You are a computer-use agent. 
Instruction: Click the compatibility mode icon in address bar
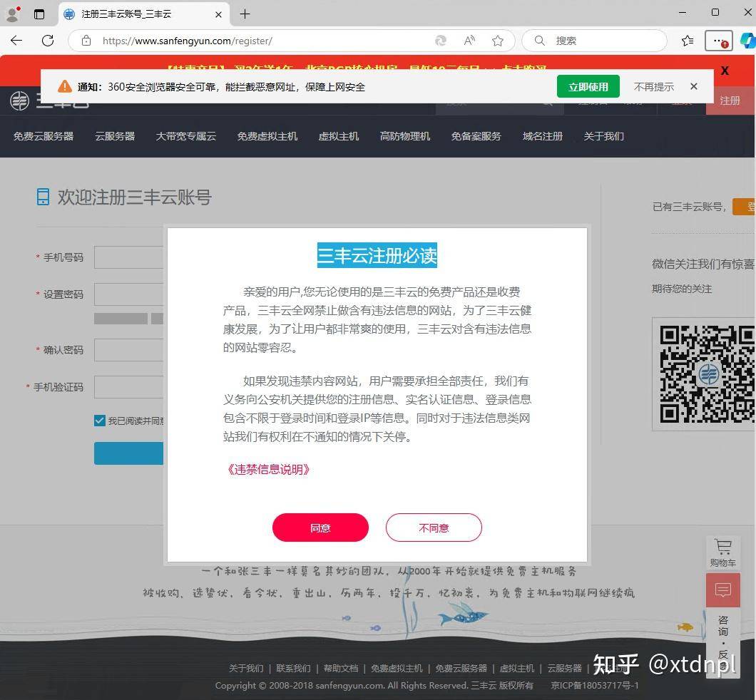click(x=440, y=41)
